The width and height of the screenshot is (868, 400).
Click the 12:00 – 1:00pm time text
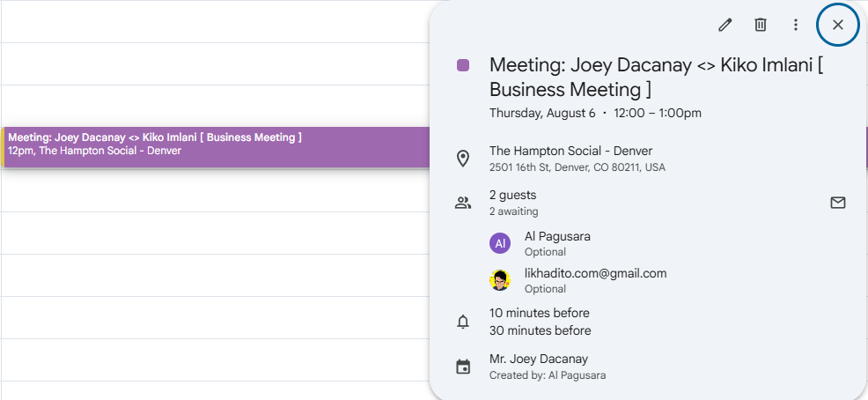(x=658, y=113)
